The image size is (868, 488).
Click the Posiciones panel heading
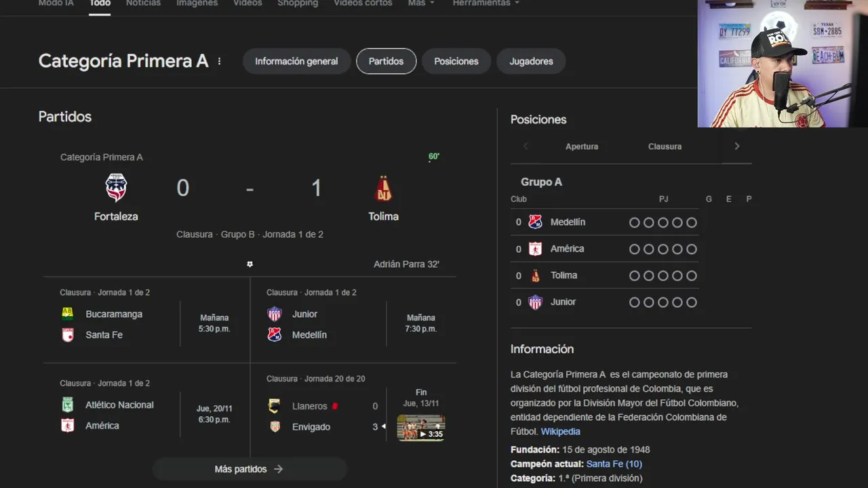point(538,119)
